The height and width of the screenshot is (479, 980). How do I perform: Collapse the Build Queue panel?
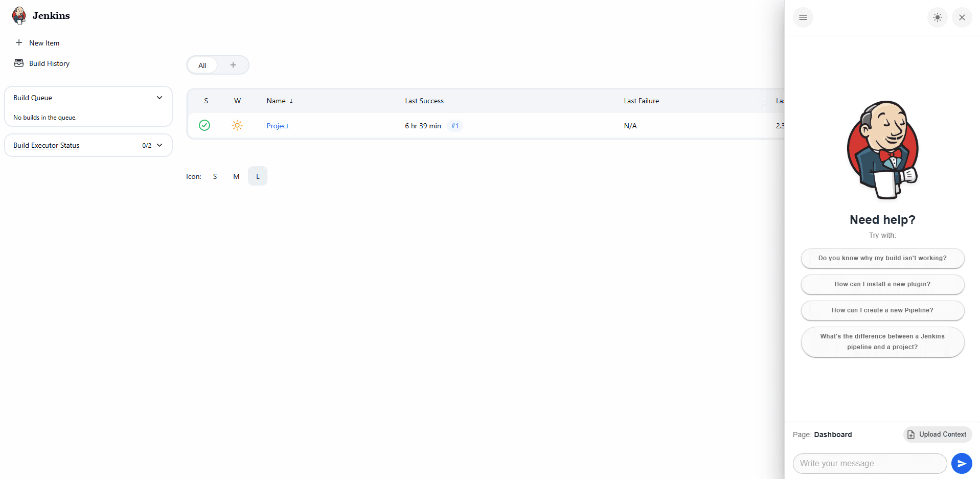[x=159, y=98]
